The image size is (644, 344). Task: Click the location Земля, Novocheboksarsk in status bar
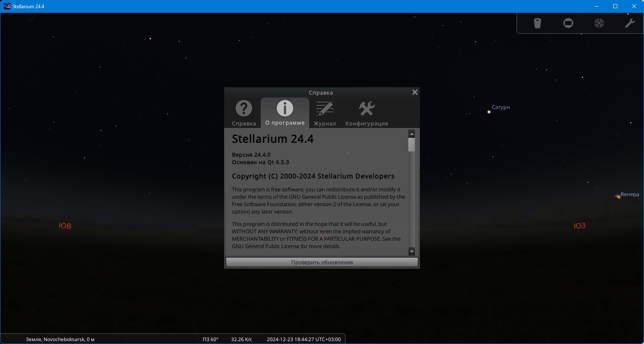coord(60,339)
